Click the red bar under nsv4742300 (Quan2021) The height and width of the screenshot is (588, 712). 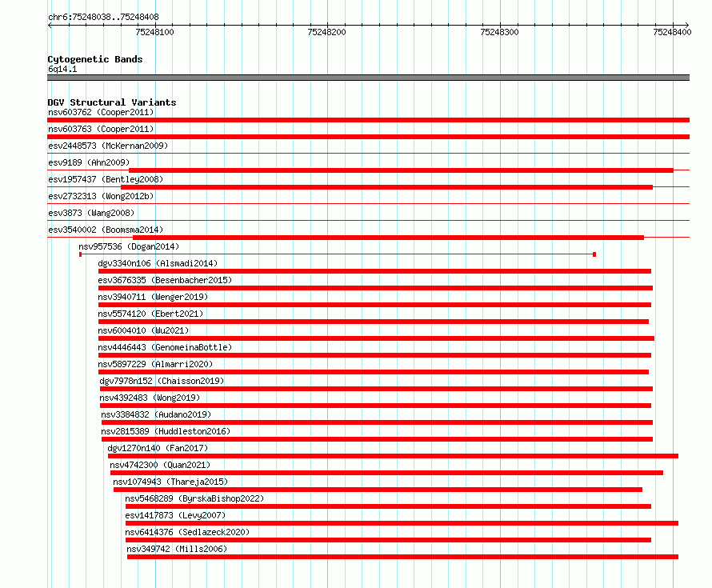(x=386, y=473)
